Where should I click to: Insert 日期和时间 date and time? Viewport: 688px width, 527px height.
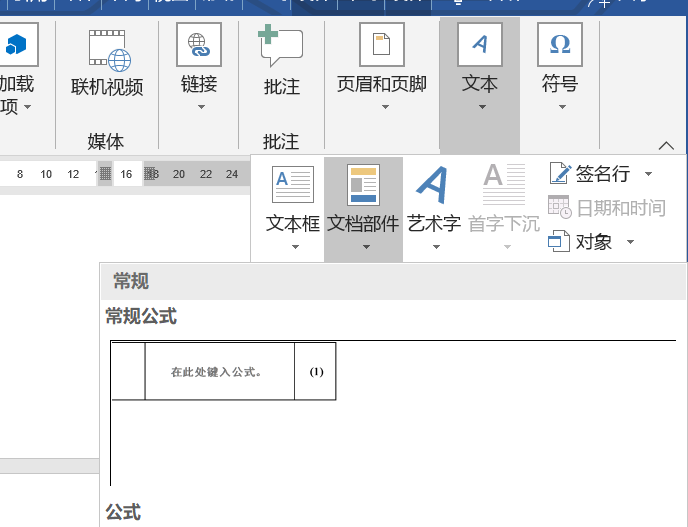[x=607, y=208]
